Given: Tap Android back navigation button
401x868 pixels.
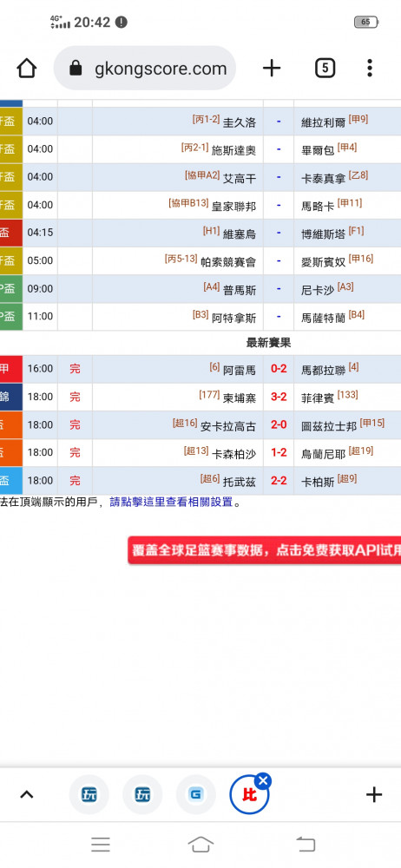Looking at the screenshot, I should tap(306, 845).
